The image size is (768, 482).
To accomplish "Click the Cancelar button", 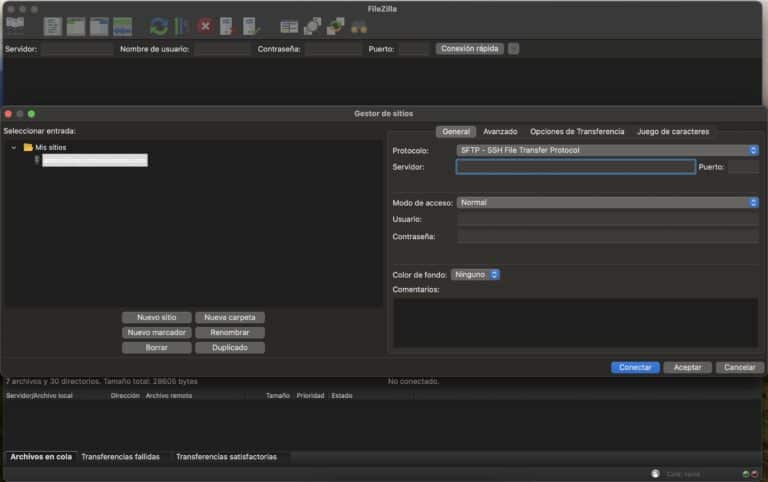I will tap(740, 367).
